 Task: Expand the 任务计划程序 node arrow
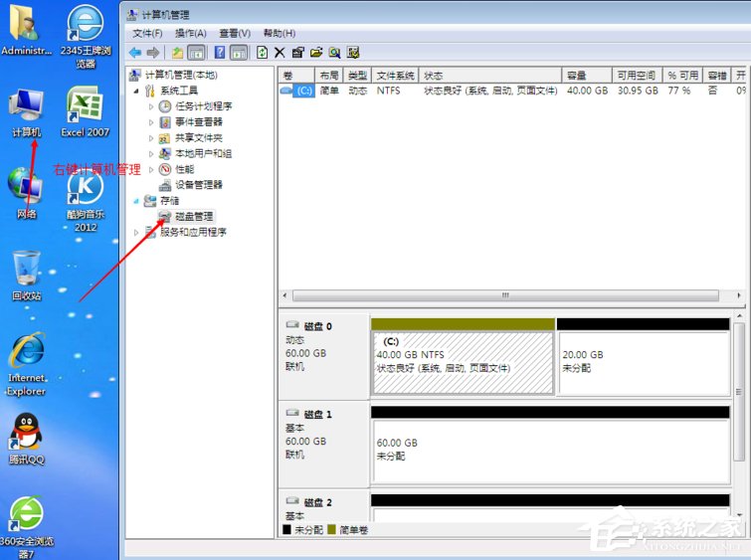pyautogui.click(x=151, y=106)
